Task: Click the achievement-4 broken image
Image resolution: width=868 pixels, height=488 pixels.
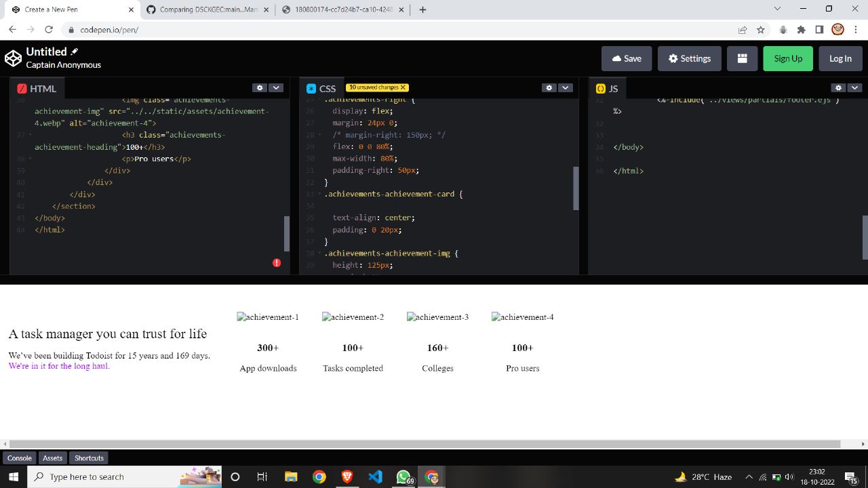Action: click(x=523, y=317)
